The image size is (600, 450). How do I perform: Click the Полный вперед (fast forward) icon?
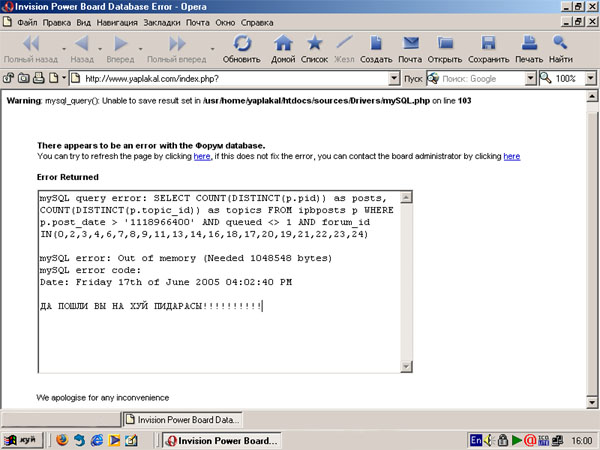tap(177, 44)
